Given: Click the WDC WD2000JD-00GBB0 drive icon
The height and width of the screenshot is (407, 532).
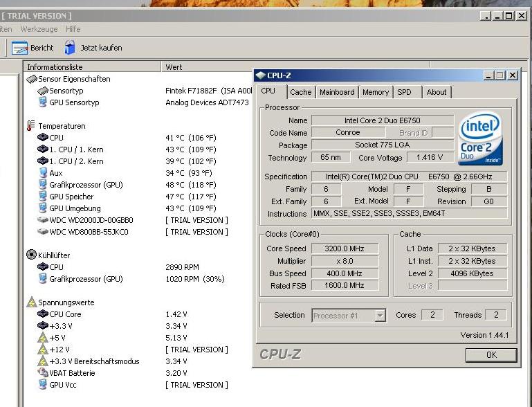Looking at the screenshot, I should pos(43,220).
